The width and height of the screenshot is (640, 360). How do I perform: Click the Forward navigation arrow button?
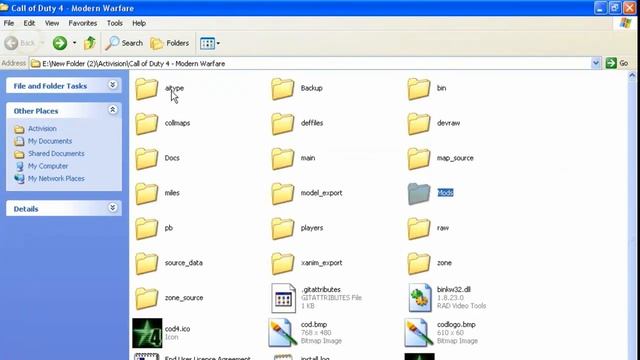[x=60, y=43]
